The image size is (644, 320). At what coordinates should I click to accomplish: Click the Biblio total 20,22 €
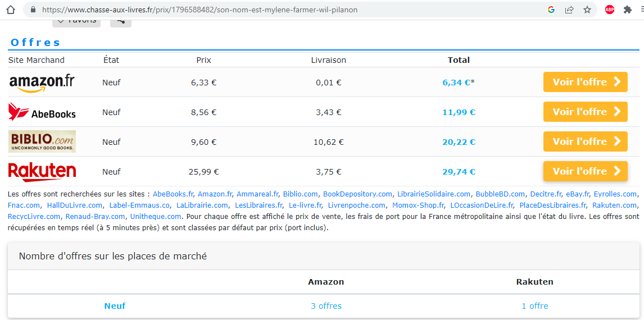coord(459,142)
